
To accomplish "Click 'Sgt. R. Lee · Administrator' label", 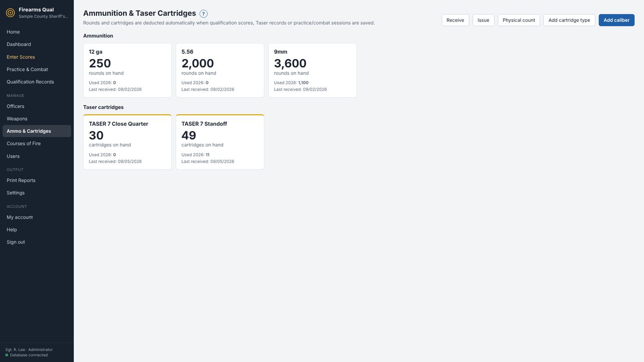I will point(29,349).
